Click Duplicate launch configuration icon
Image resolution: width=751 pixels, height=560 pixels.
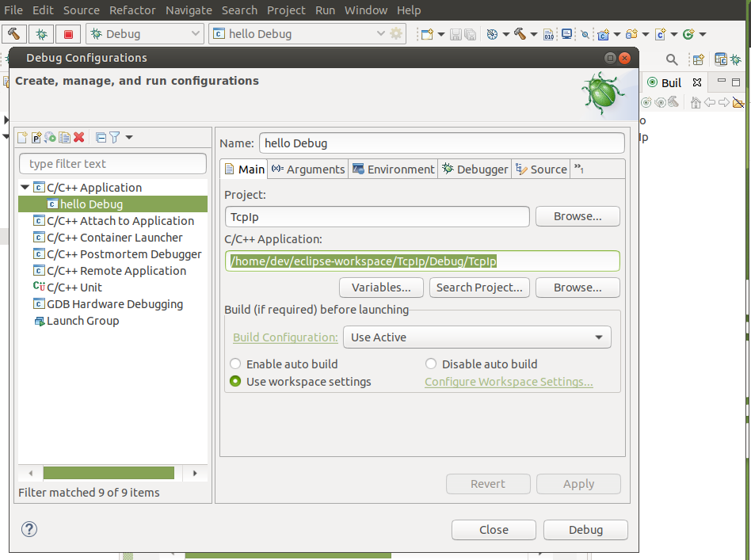[64, 138]
